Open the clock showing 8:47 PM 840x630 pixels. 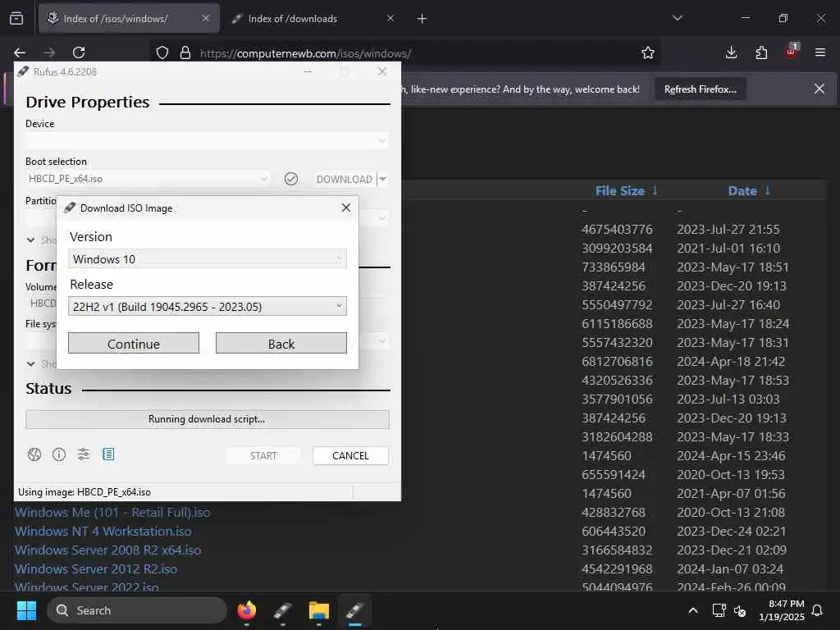click(x=782, y=610)
